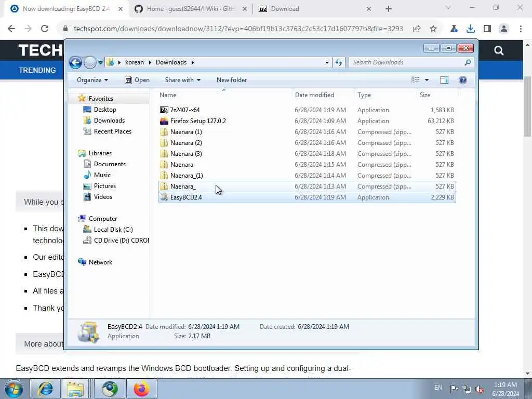
Task: Open a new browser tab
Action: point(389,9)
